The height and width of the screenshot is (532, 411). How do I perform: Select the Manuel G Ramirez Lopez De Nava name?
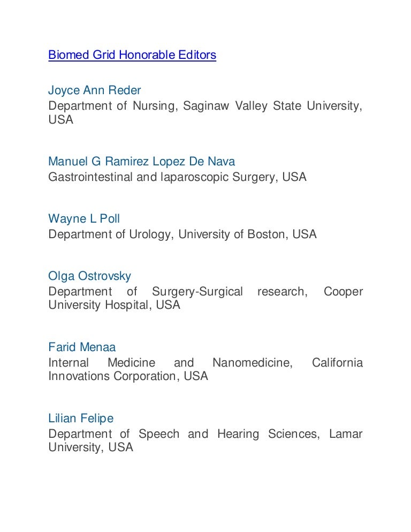141,161
